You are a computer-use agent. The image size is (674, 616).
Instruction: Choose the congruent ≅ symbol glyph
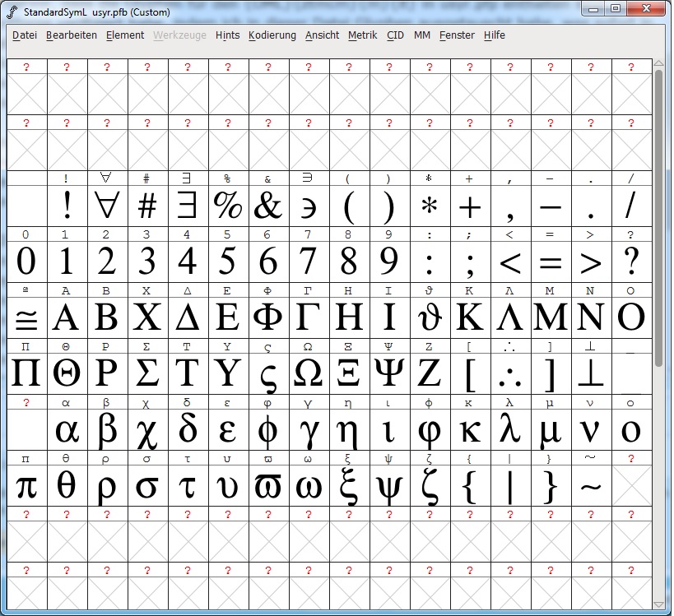(x=26, y=317)
